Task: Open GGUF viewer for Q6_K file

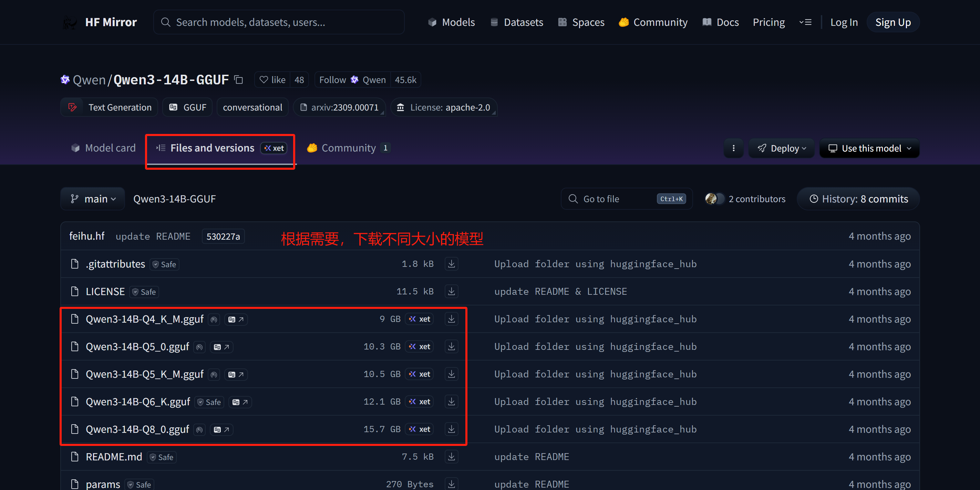Action: (x=240, y=402)
